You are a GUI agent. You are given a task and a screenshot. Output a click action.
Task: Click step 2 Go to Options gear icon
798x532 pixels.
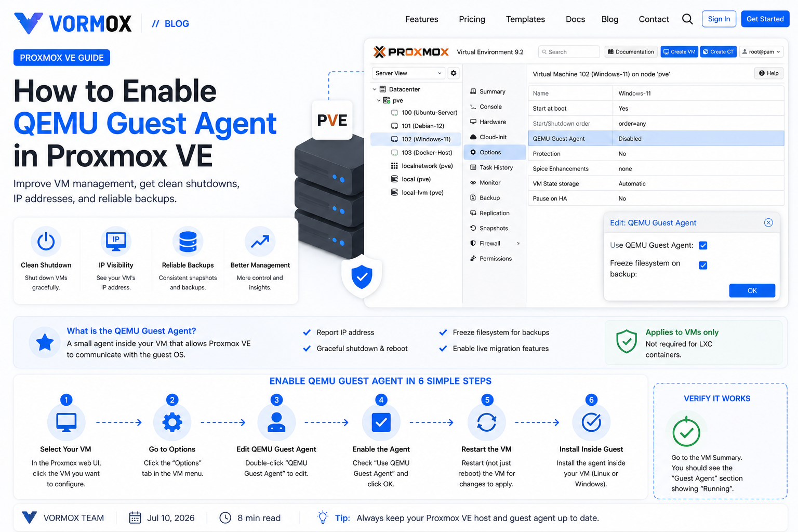tap(172, 422)
